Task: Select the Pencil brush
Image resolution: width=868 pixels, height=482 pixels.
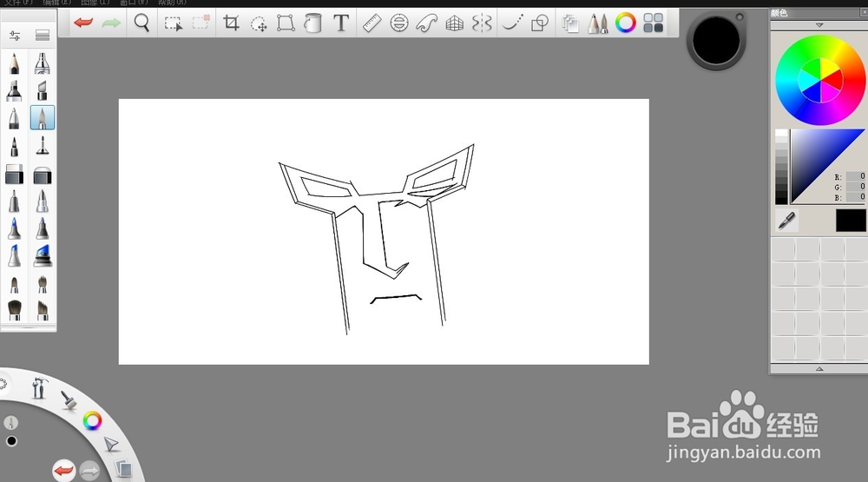Action: pyautogui.click(x=15, y=63)
